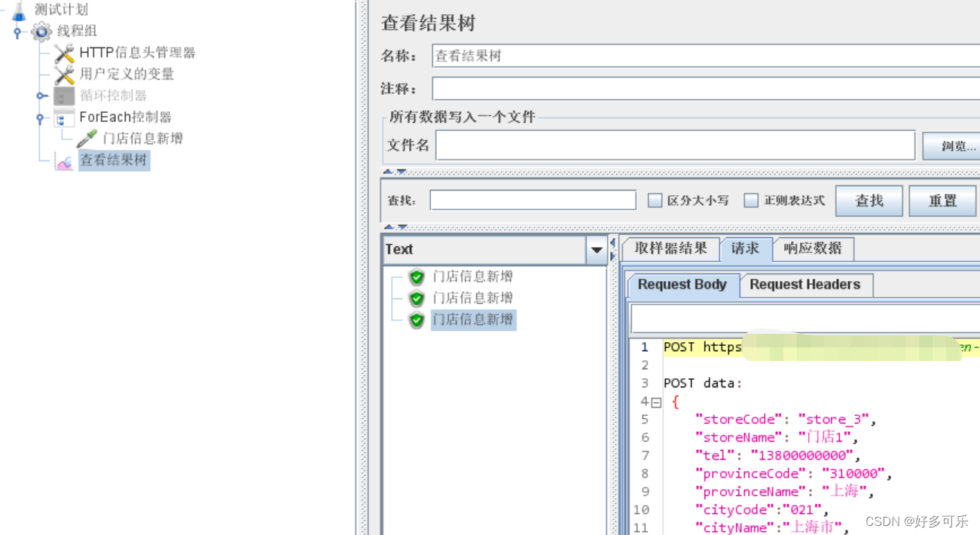Toggle the 正则表达式 checkbox
The image size is (980, 535).
tap(751, 200)
